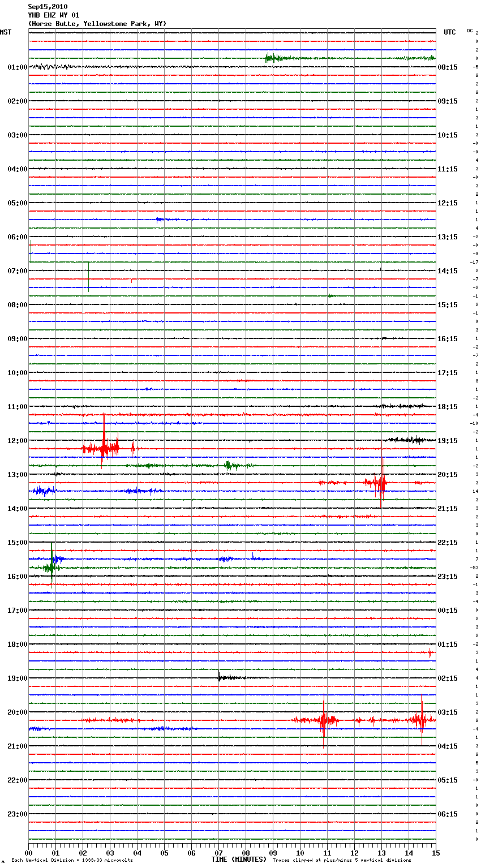481x868 pixels.
Task: Select the 18:15 UTC time label
Action: pyautogui.click(x=448, y=407)
